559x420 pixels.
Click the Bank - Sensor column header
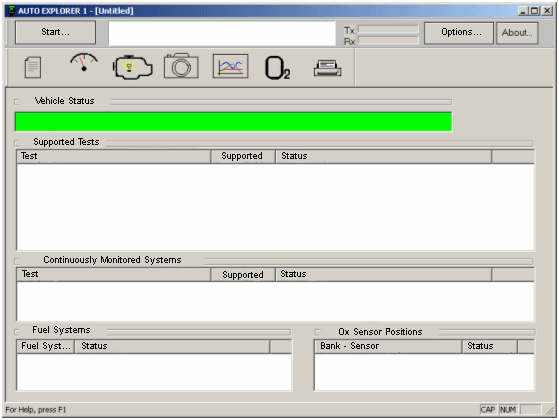(388, 346)
